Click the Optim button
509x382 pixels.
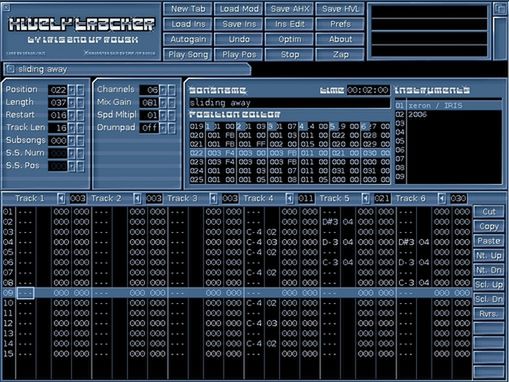tap(289, 39)
